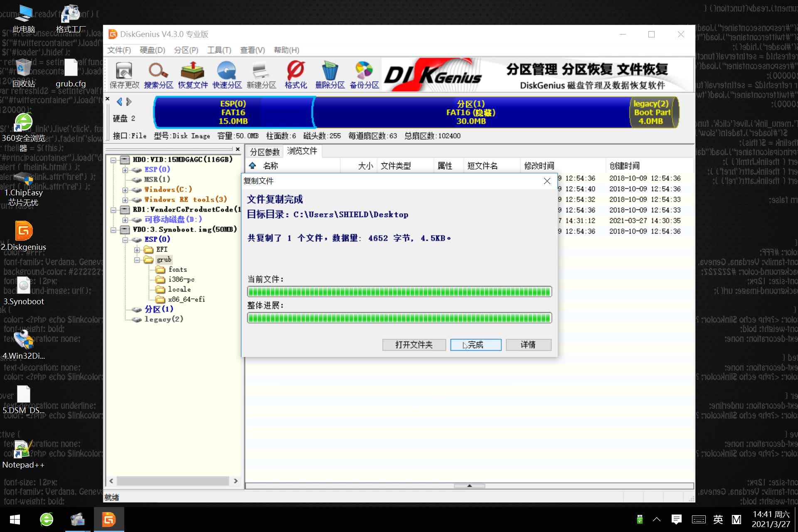
Task: Expand the EFI folder node
Action: point(137,249)
